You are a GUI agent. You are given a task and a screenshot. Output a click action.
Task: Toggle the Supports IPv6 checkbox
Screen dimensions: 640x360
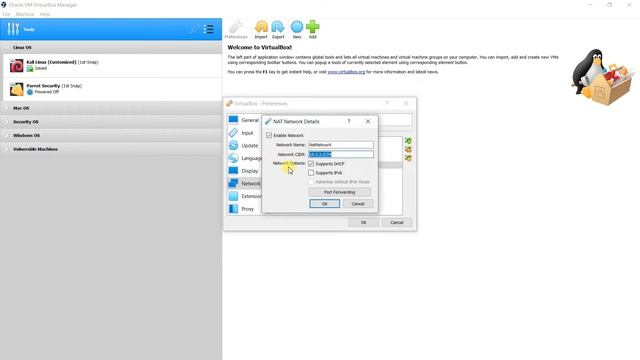point(311,173)
